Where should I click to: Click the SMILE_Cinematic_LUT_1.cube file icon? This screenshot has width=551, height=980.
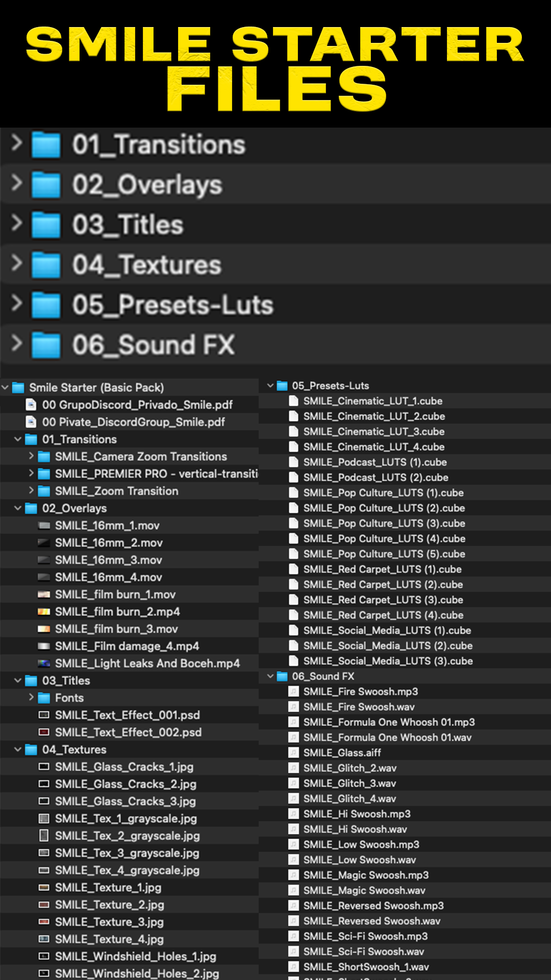293,401
